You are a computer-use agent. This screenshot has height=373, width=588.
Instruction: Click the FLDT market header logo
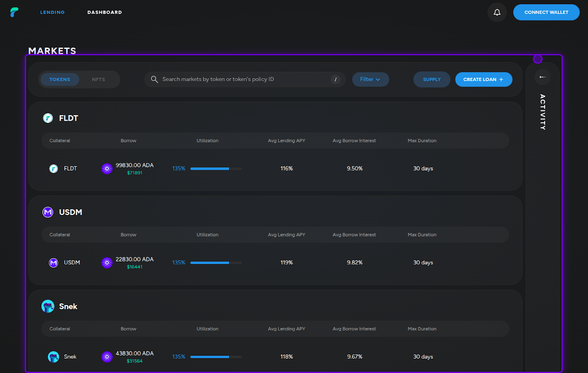point(48,118)
